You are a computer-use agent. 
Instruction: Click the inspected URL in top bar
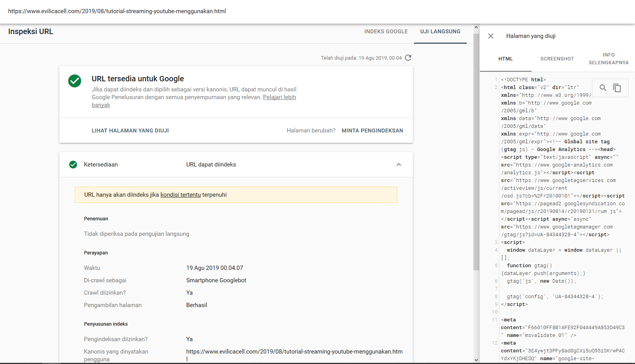pyautogui.click(x=117, y=11)
